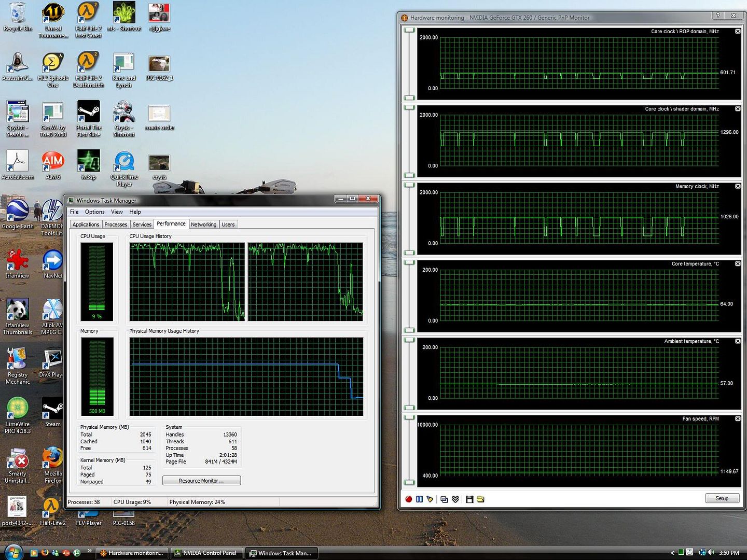
Task: Switch to the Services tab
Action: click(x=142, y=225)
